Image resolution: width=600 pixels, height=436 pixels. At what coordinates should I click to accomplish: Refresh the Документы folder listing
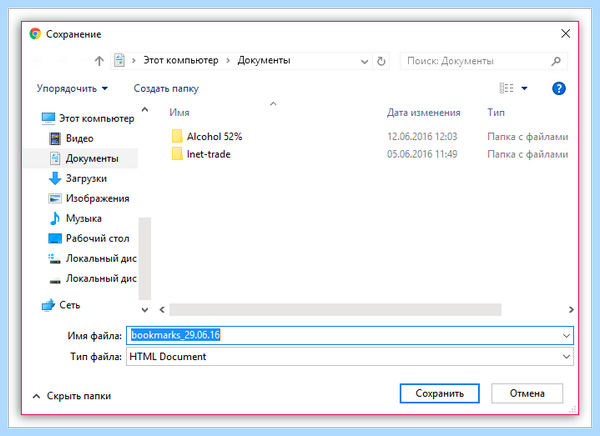(x=381, y=61)
